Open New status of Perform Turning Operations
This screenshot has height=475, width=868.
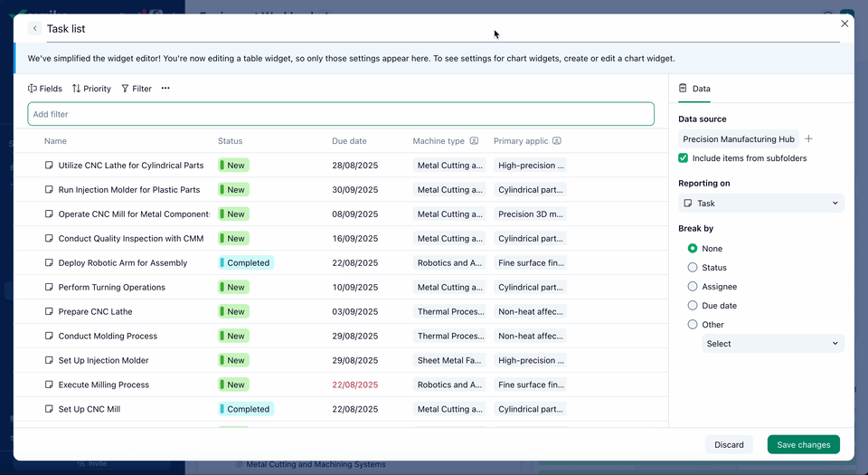234,288
